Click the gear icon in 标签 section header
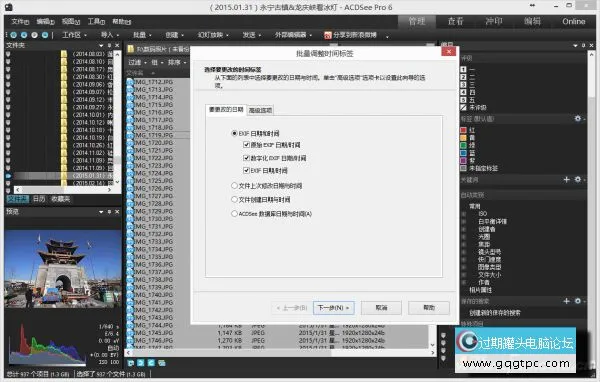 pyautogui.click(x=578, y=119)
